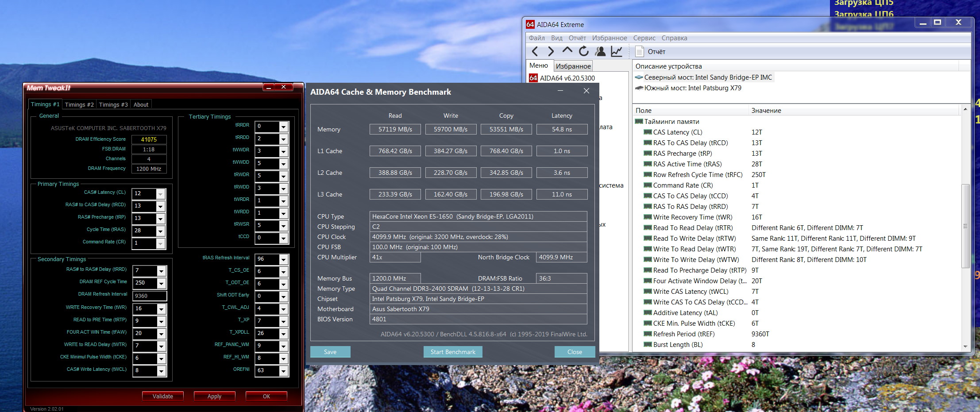The image size is (980, 412).
Task: Click the Описание устройства column header
Action: click(x=796, y=66)
